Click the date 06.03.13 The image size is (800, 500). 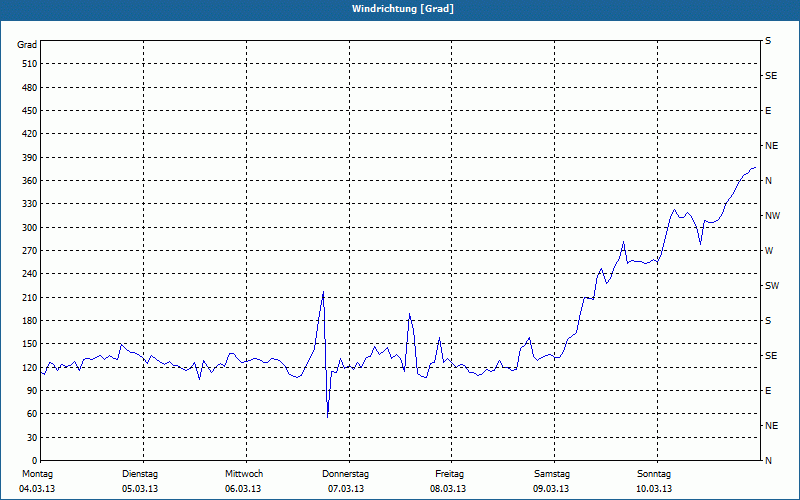[243, 489]
